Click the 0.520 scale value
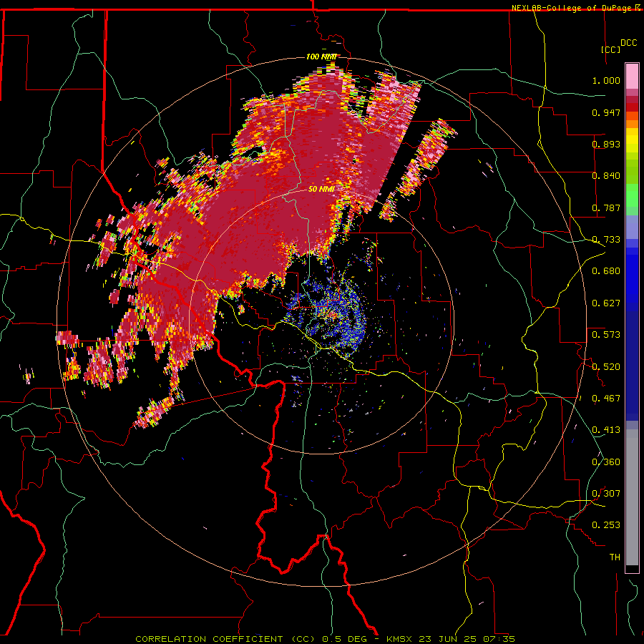This screenshot has height=644, width=644. coord(606,367)
